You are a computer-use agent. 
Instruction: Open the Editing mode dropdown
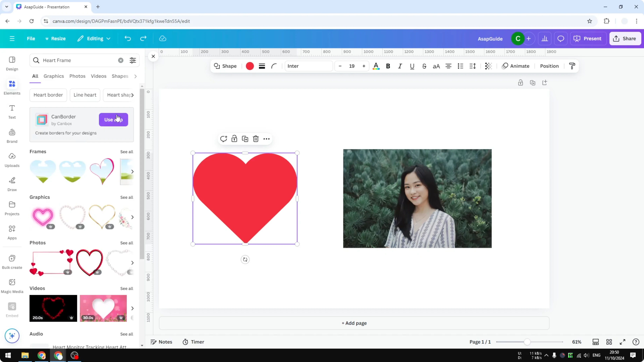[94, 38]
